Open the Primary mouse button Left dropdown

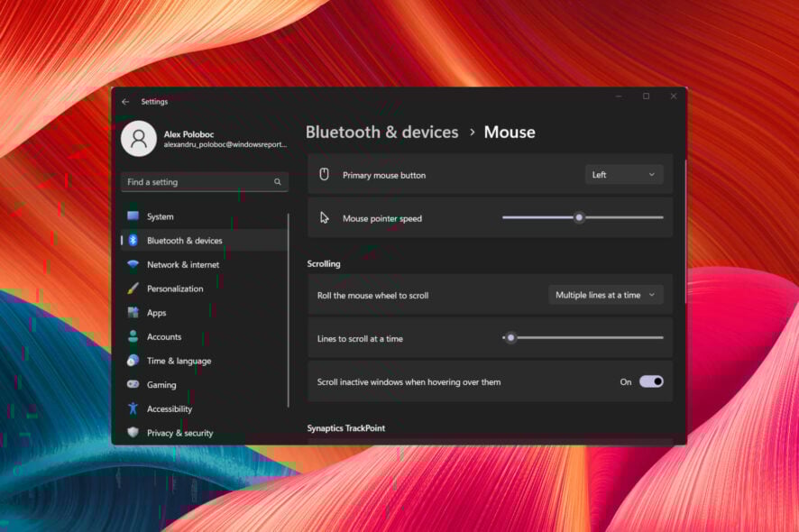(624, 175)
